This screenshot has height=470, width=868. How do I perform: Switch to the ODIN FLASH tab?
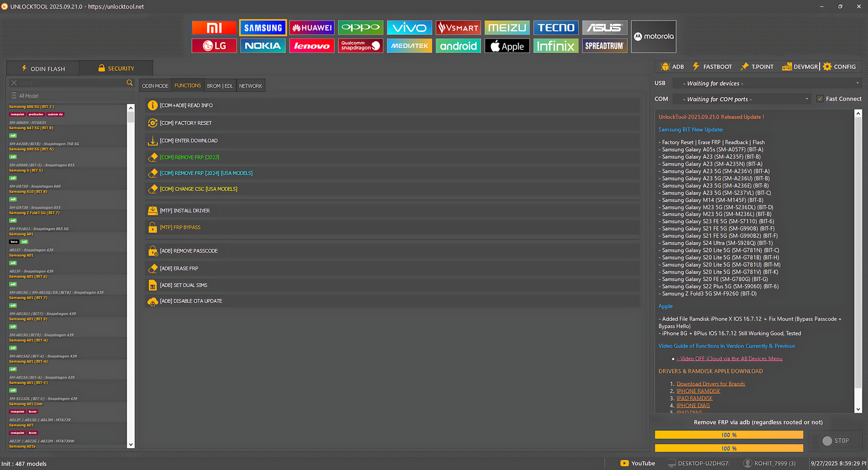tap(43, 69)
